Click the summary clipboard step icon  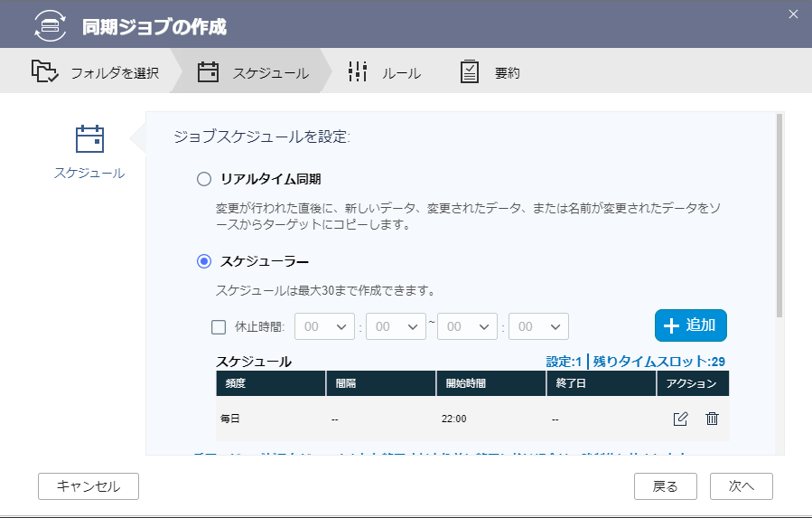pos(470,72)
